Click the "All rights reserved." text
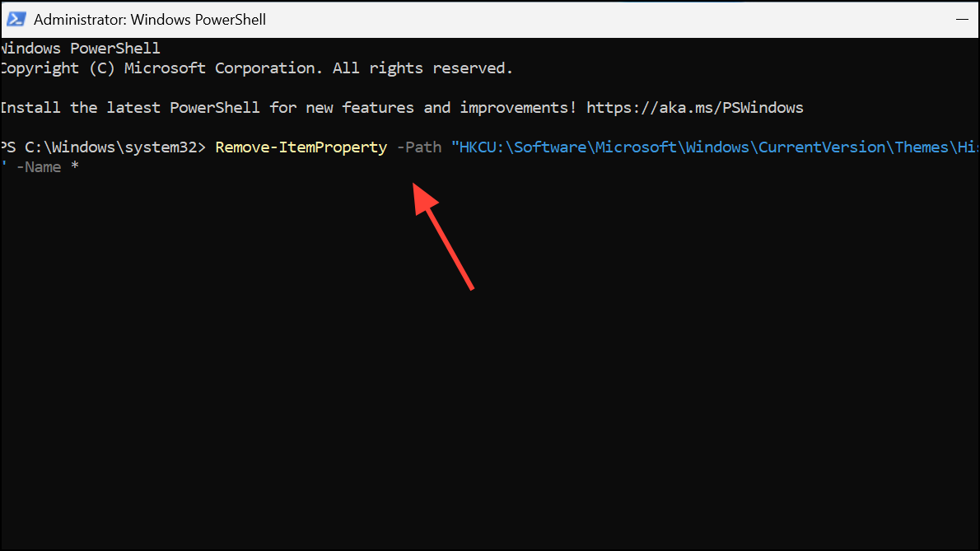 (422, 68)
